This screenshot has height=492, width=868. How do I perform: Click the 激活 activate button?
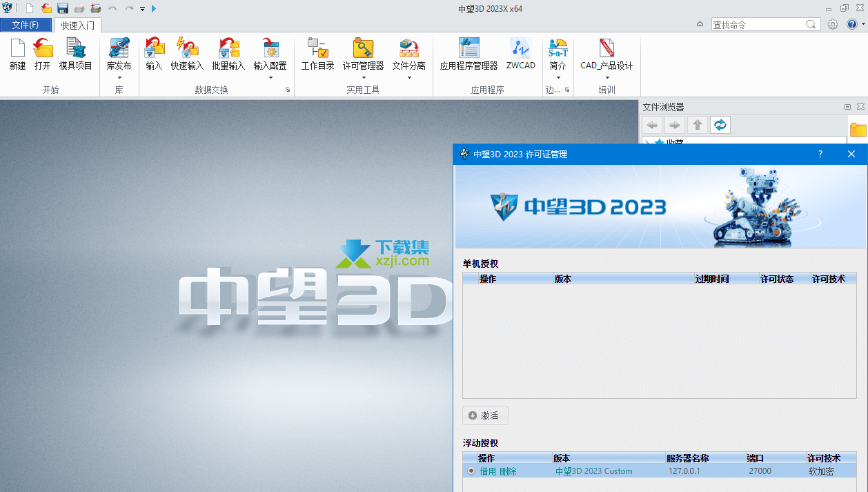(x=485, y=415)
